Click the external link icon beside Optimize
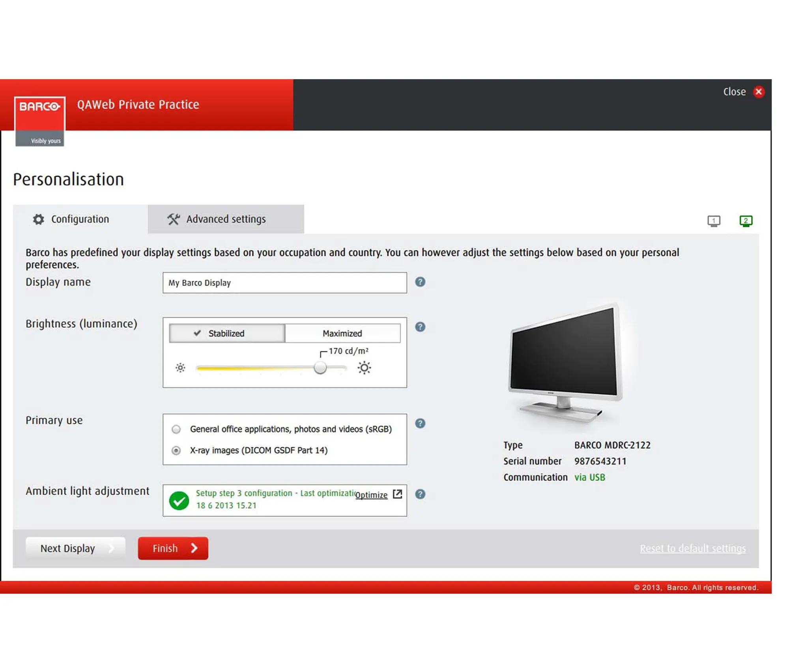This screenshot has width=789, height=672. coord(397,494)
